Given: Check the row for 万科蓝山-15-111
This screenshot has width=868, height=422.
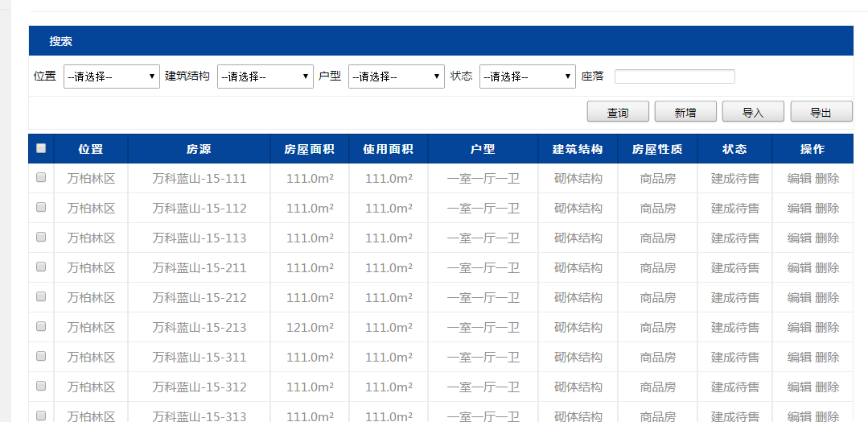Looking at the screenshot, I should [41, 177].
